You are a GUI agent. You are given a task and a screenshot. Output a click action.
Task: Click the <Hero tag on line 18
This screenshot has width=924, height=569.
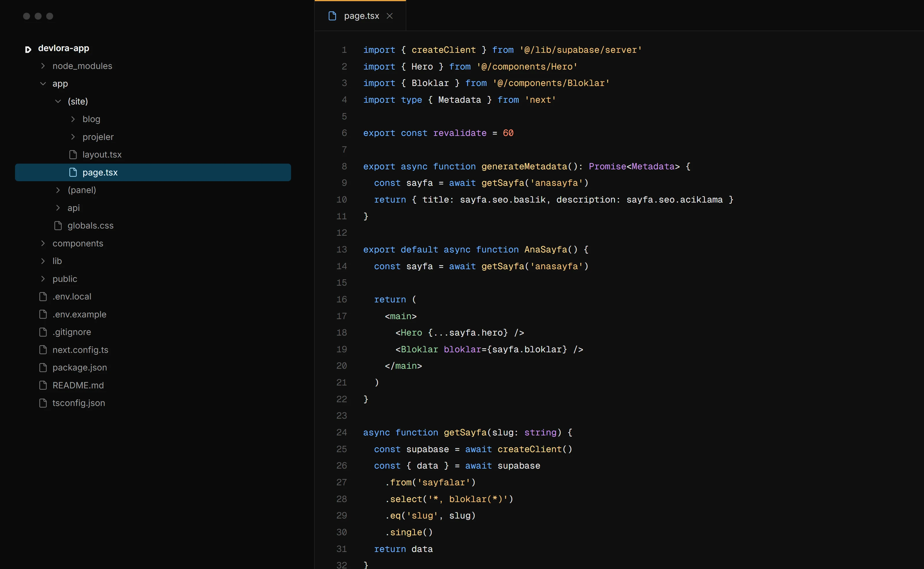(x=409, y=333)
